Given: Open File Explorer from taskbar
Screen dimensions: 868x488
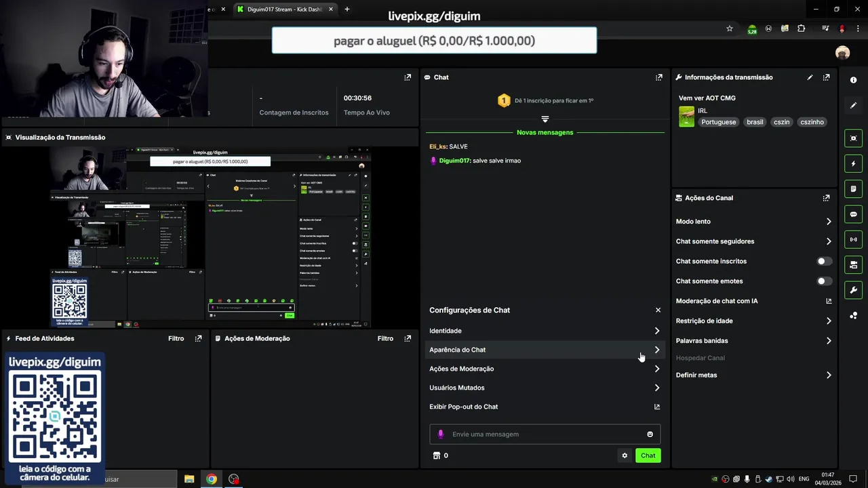Looking at the screenshot, I should (x=189, y=479).
